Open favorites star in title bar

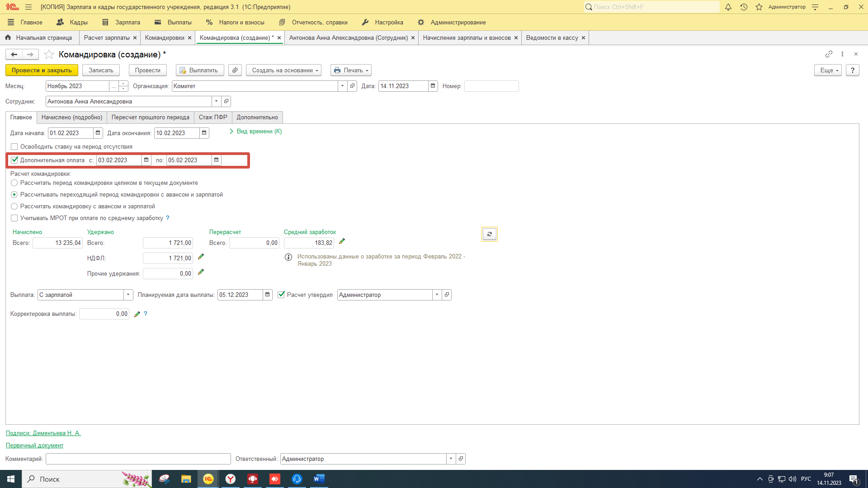(x=759, y=7)
